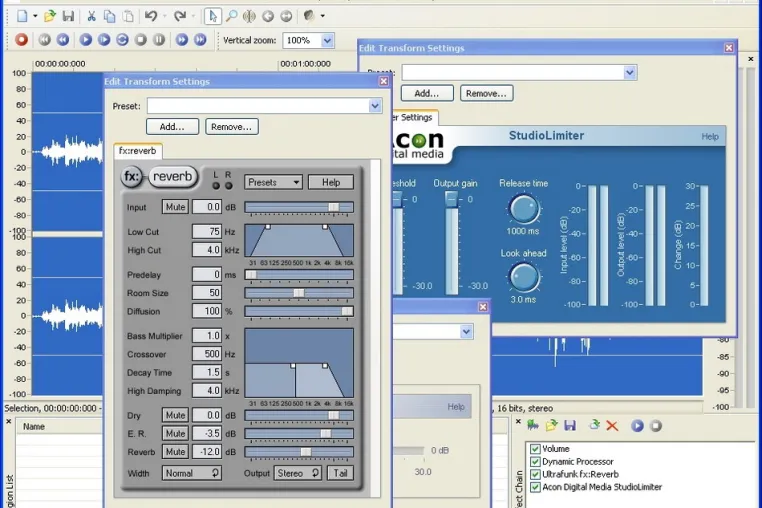
Task: Start recording with the red Record button
Action: tap(21, 39)
